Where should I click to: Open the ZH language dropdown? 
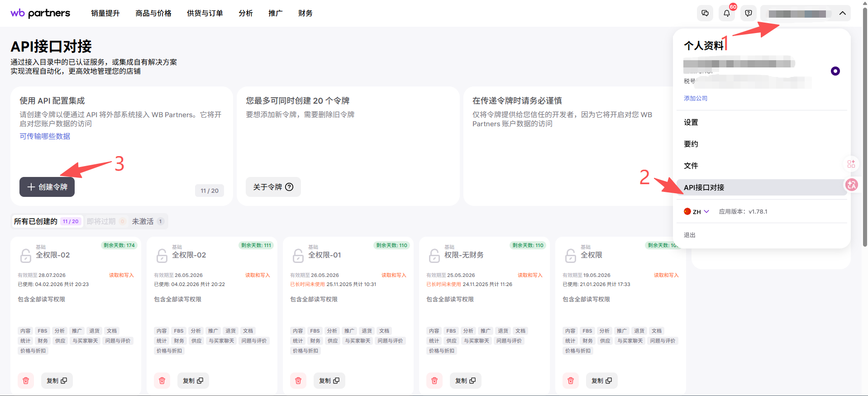(697, 212)
